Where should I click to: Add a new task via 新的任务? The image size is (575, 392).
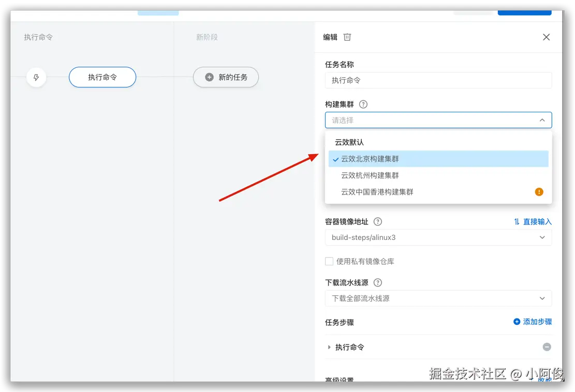point(226,77)
